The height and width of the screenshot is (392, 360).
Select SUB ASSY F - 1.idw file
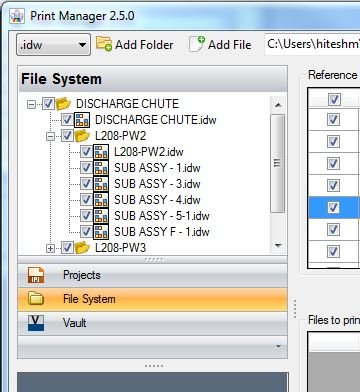click(x=162, y=232)
